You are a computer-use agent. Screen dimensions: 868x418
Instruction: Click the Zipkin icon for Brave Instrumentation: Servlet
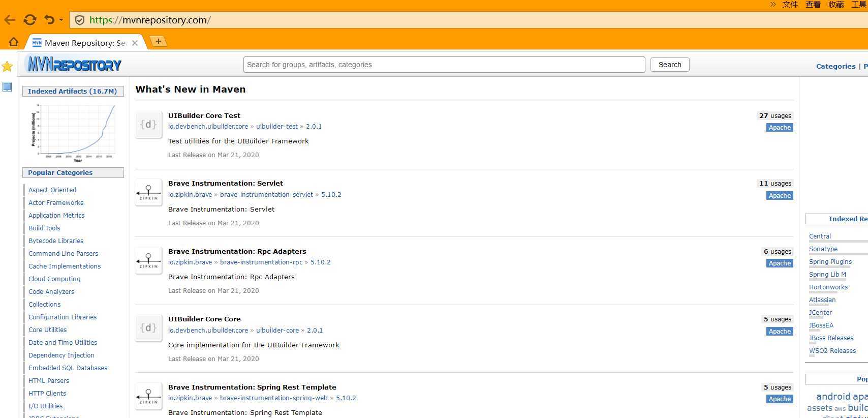(x=148, y=193)
